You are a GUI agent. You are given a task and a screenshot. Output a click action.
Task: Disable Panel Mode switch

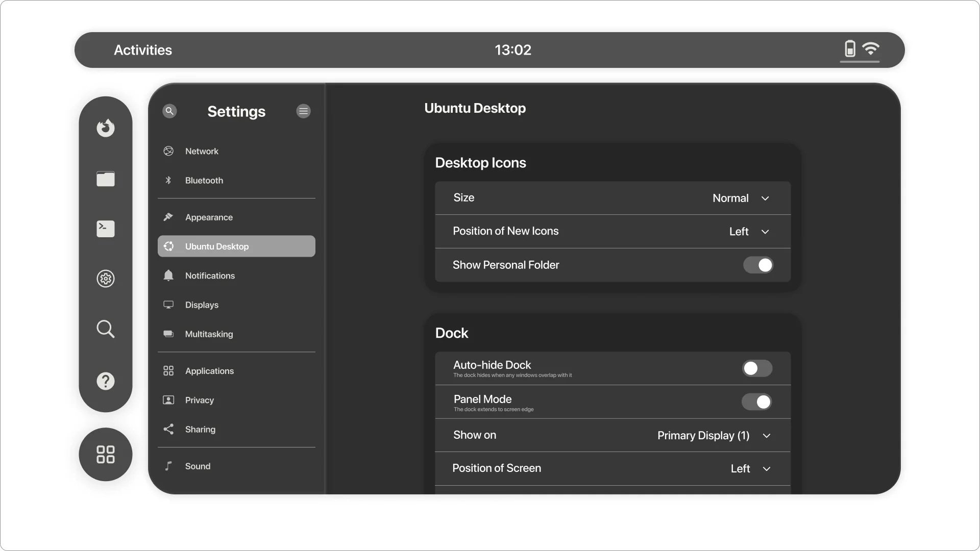pos(757,402)
